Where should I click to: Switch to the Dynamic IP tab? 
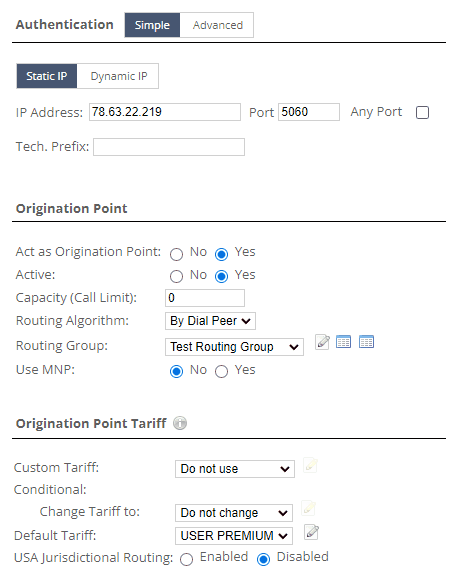(118, 76)
